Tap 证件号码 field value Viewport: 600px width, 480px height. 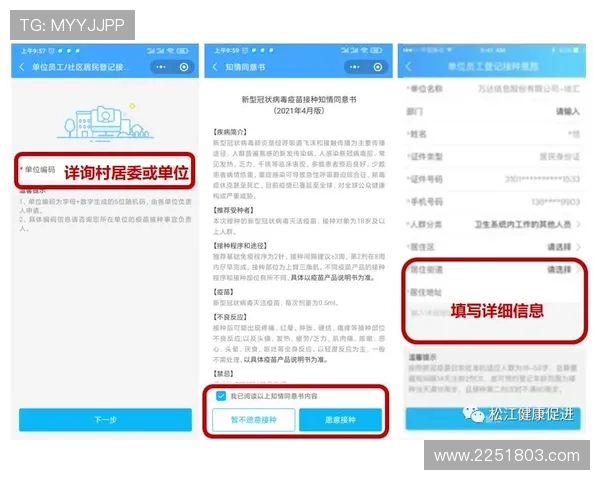click(542, 179)
